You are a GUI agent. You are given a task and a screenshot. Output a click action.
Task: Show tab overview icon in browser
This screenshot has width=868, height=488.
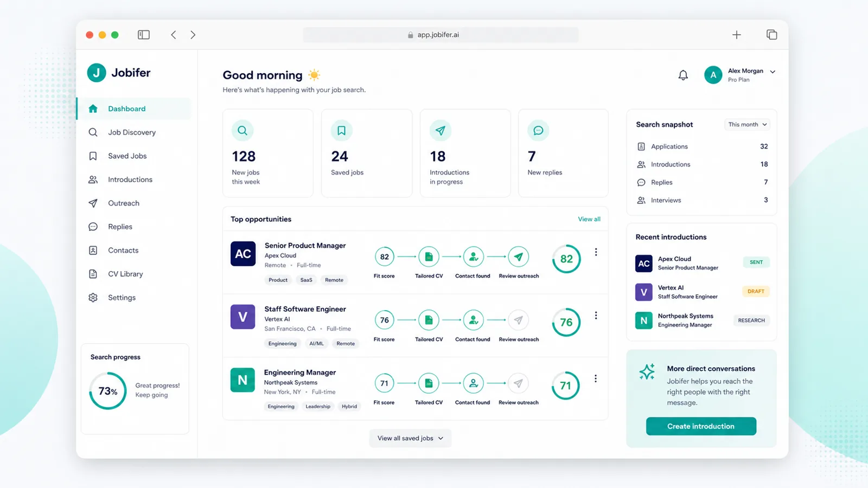[x=771, y=35]
